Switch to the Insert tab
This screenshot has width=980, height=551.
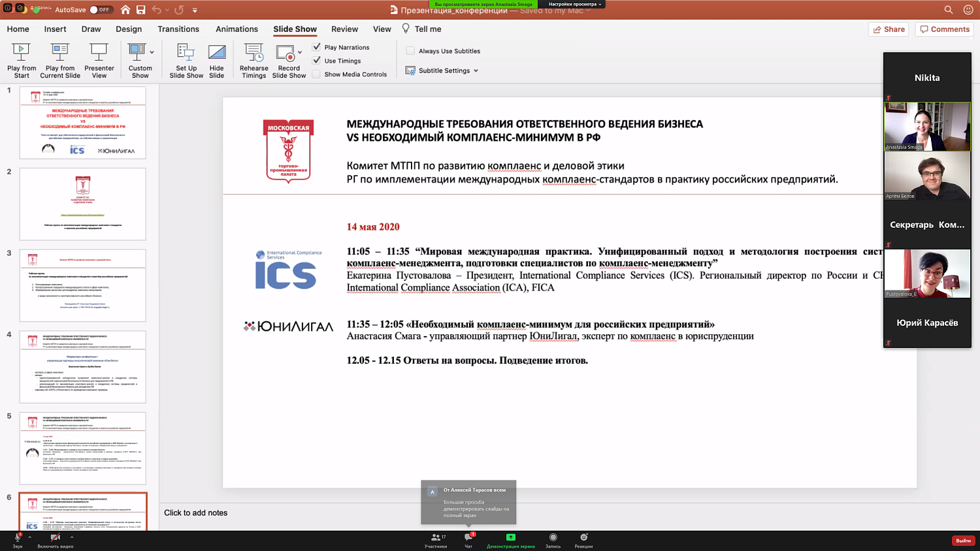(55, 29)
